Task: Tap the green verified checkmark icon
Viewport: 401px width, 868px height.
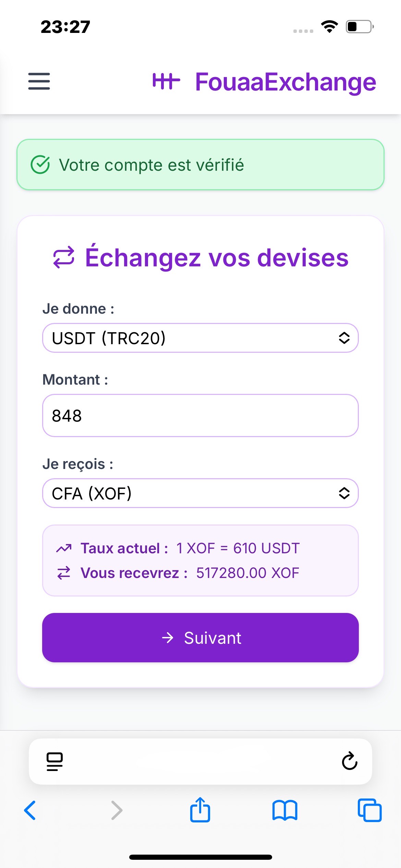Action: (x=40, y=165)
